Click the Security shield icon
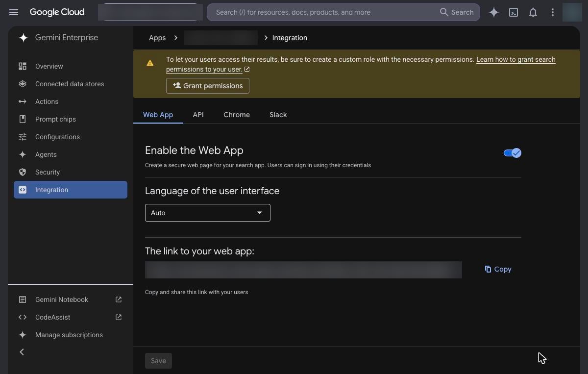Image resolution: width=588 pixels, height=374 pixels. click(x=23, y=172)
